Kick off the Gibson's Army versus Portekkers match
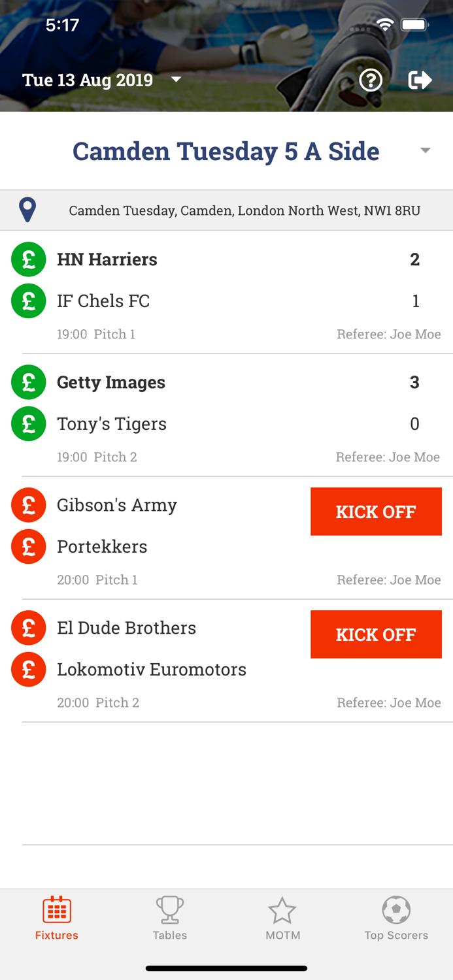The height and width of the screenshot is (980, 453). pyautogui.click(x=376, y=511)
